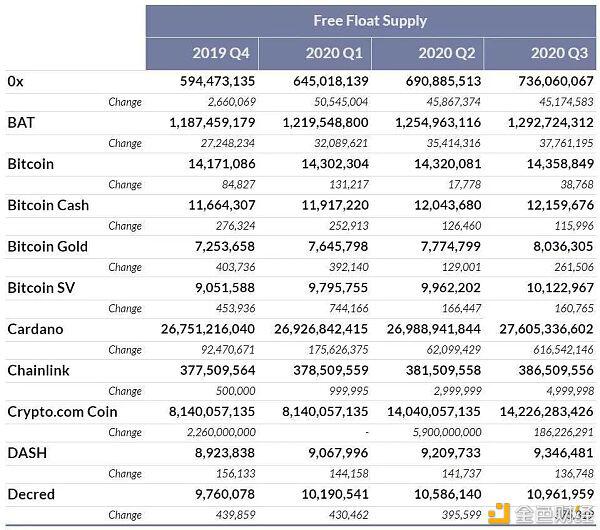The height and width of the screenshot is (530, 600).
Task: Select the 0x row label
Action: [x=15, y=81]
